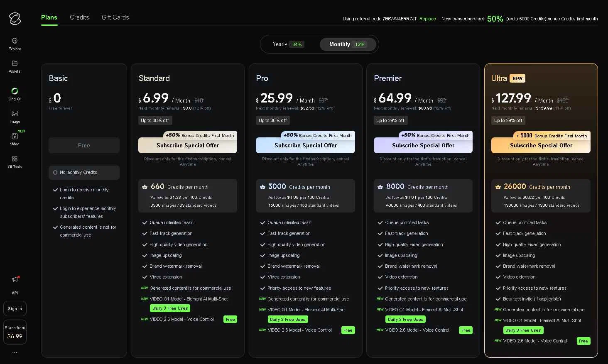Click Ultra plan +5000 Bonus Credits banner
Image resolution: width=608 pixels, height=364 pixels.
click(552, 135)
